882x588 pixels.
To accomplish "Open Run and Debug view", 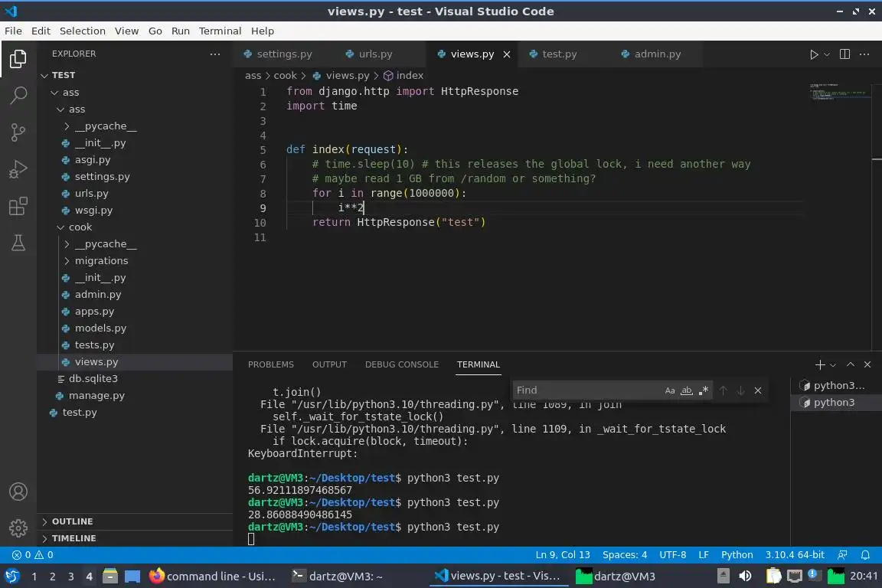I will 18,168.
